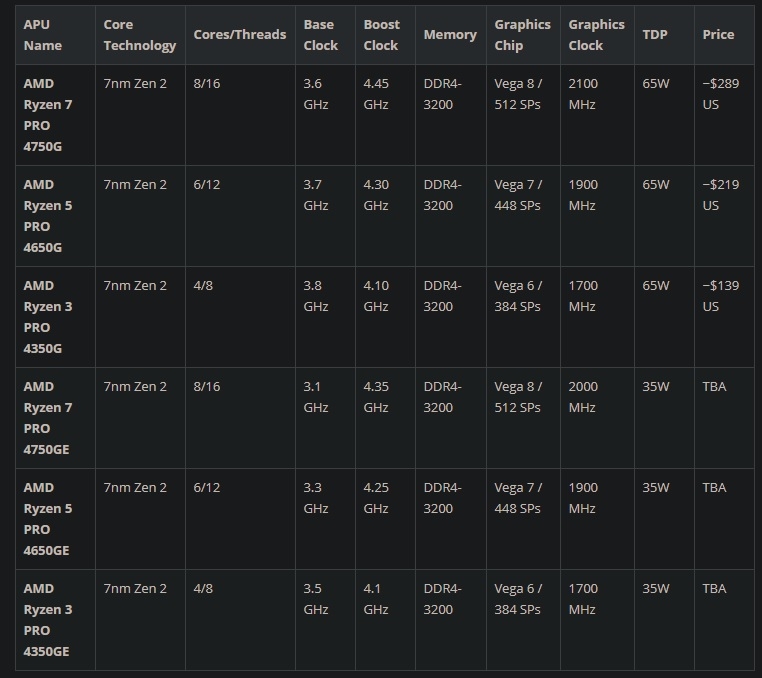Click the Base Clock column header
The width and height of the screenshot is (762, 678).
[321, 35]
